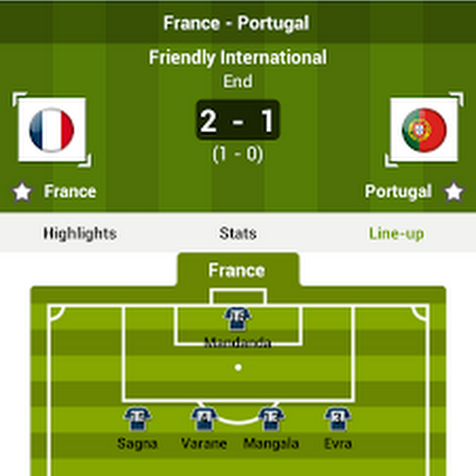Select the France line-up header tab
This screenshot has height=476, width=476.
pos(236,271)
